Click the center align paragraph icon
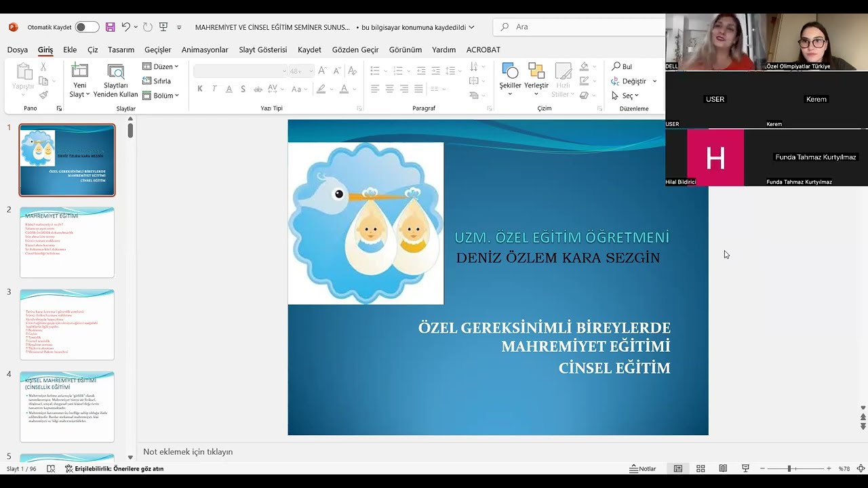 point(389,89)
